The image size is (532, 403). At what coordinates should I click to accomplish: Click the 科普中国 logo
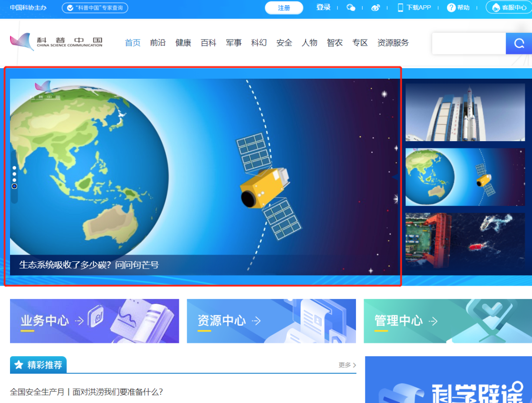pos(56,42)
